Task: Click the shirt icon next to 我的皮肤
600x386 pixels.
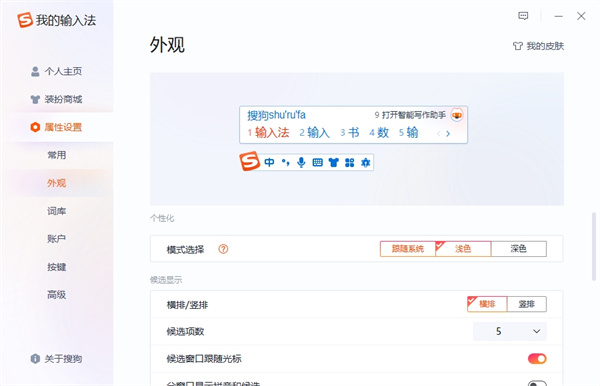Action: 518,46
